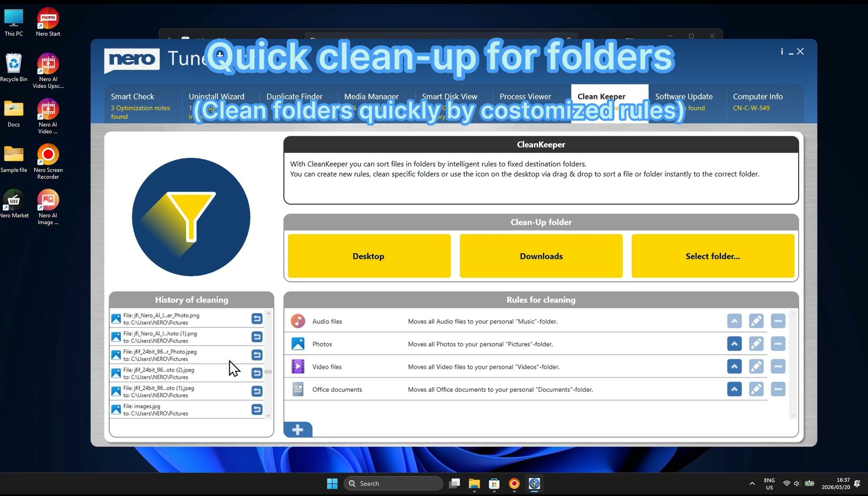The width and height of the screenshot is (868, 496).
Task: Click the info icon in the window title bar
Action: (x=781, y=51)
